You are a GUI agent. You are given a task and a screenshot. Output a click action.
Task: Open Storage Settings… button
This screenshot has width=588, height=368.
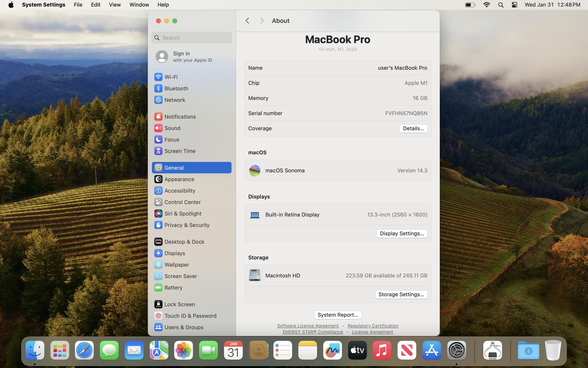coord(401,294)
